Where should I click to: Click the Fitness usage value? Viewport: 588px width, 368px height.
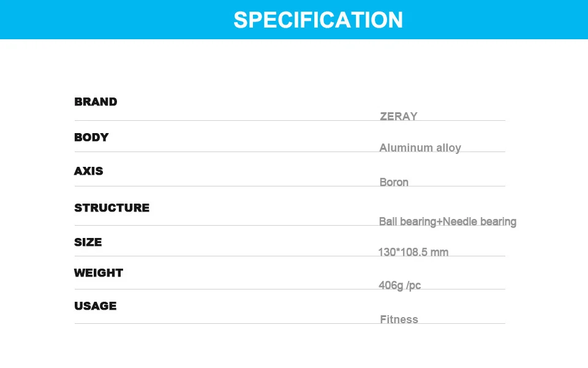(x=399, y=320)
